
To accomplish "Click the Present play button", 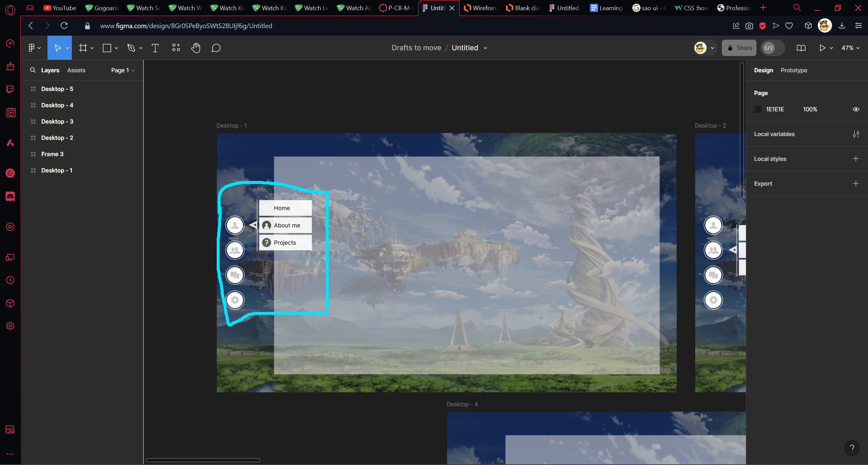I will pyautogui.click(x=822, y=48).
